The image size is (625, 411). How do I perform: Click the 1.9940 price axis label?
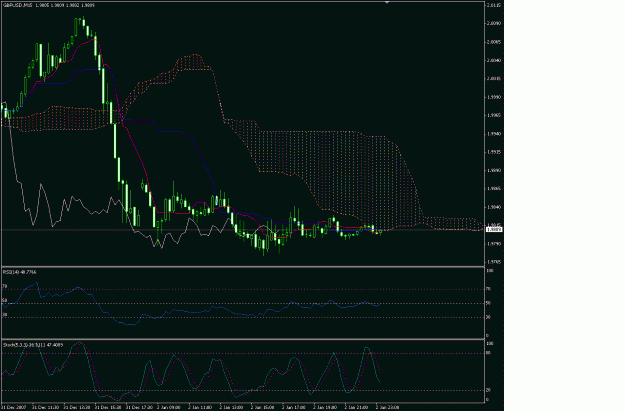tap(493, 134)
